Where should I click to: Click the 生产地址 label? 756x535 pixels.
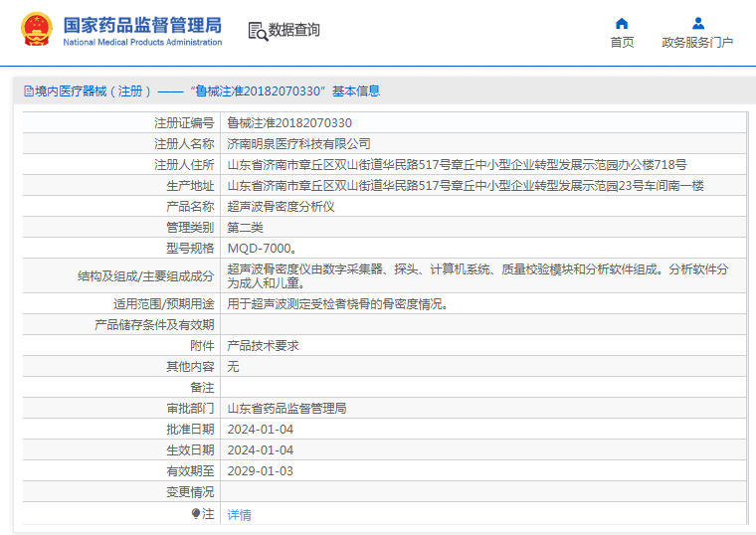pos(190,186)
